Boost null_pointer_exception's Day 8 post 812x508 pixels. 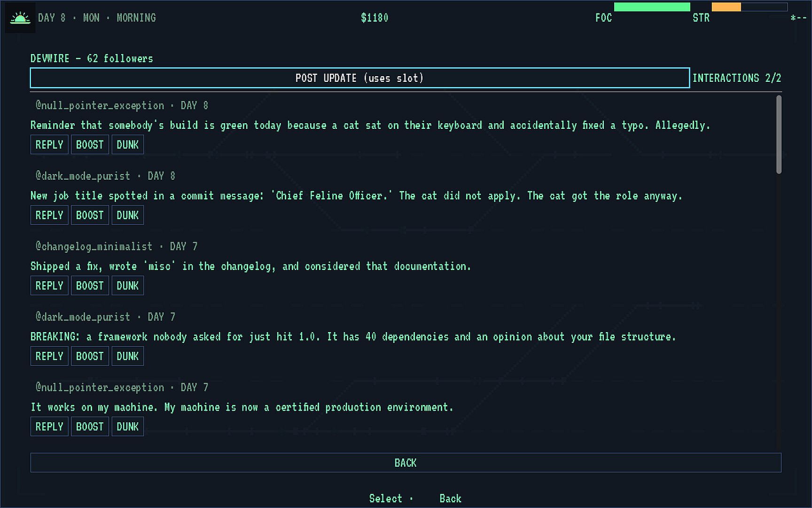[x=90, y=144]
